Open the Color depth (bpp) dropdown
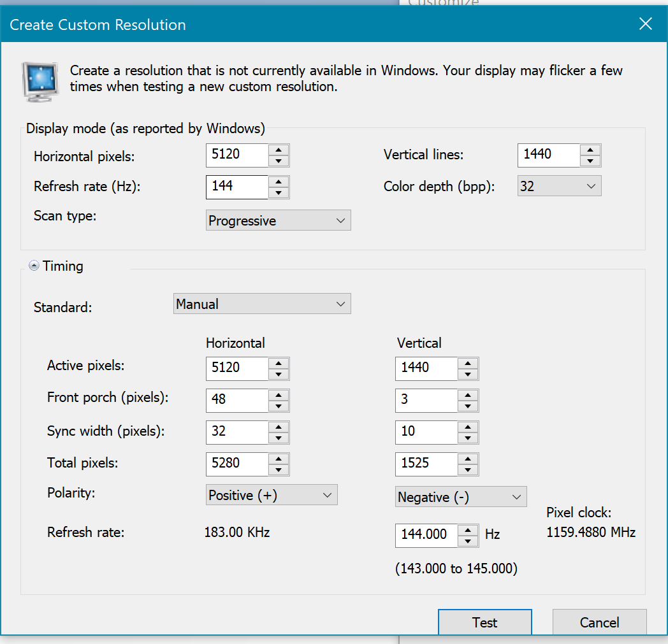 pos(559,186)
